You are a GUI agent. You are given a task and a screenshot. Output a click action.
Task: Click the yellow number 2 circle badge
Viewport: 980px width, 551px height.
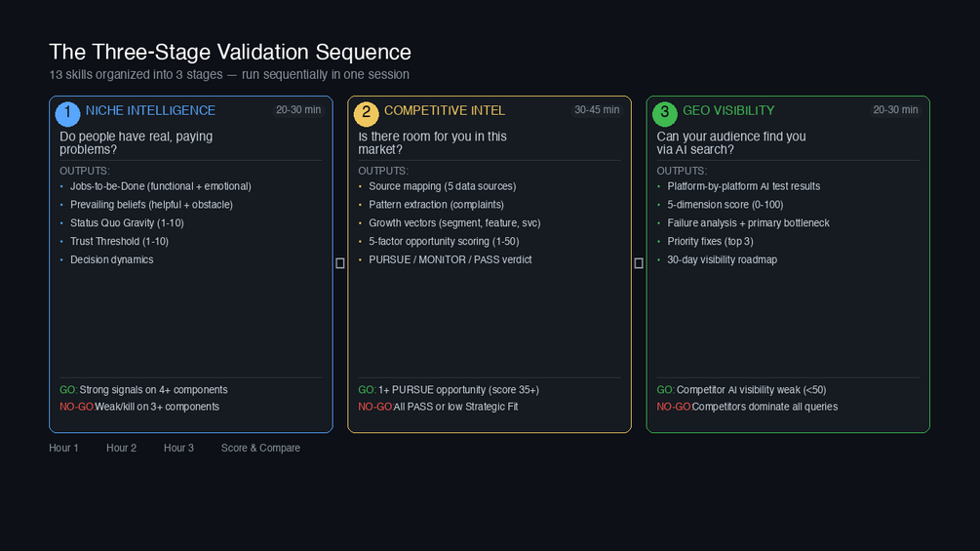pos(366,113)
